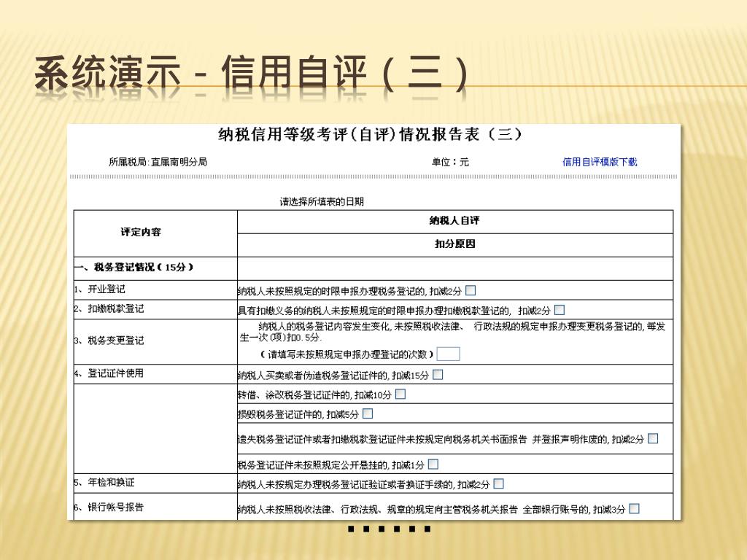Image resolution: width=747 pixels, height=560 pixels.
Task: Check the 损毁税务登记证件 扣减5分 box
Action: tap(368, 414)
